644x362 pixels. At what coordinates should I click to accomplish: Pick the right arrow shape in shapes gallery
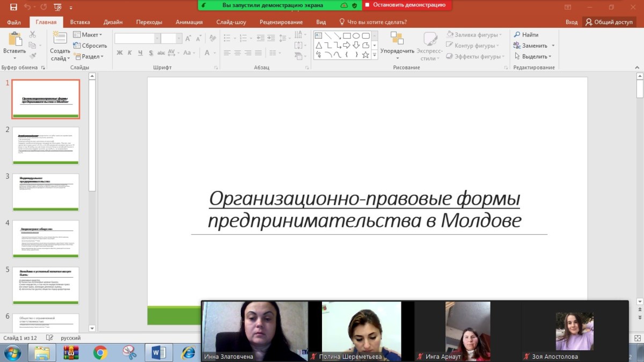click(347, 45)
